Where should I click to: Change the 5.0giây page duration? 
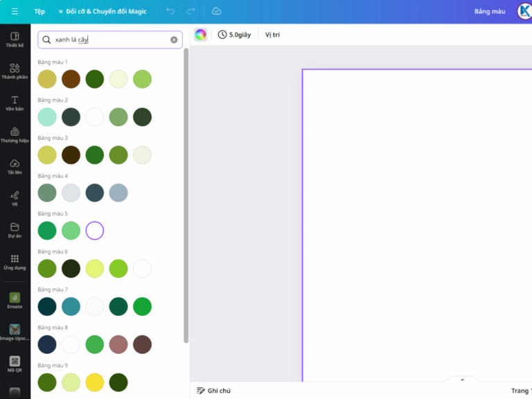coord(233,35)
